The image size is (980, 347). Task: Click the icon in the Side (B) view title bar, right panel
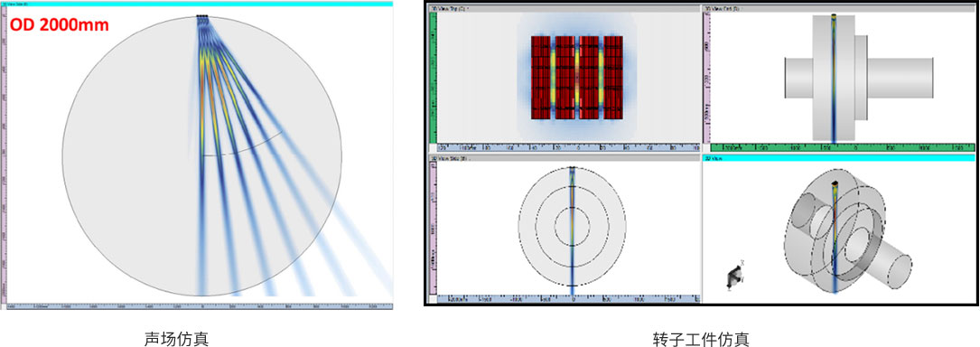coord(433,159)
